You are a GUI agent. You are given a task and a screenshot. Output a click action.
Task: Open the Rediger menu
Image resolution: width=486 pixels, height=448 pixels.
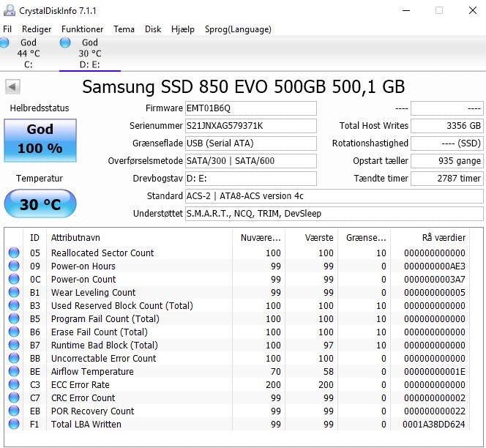pos(37,29)
